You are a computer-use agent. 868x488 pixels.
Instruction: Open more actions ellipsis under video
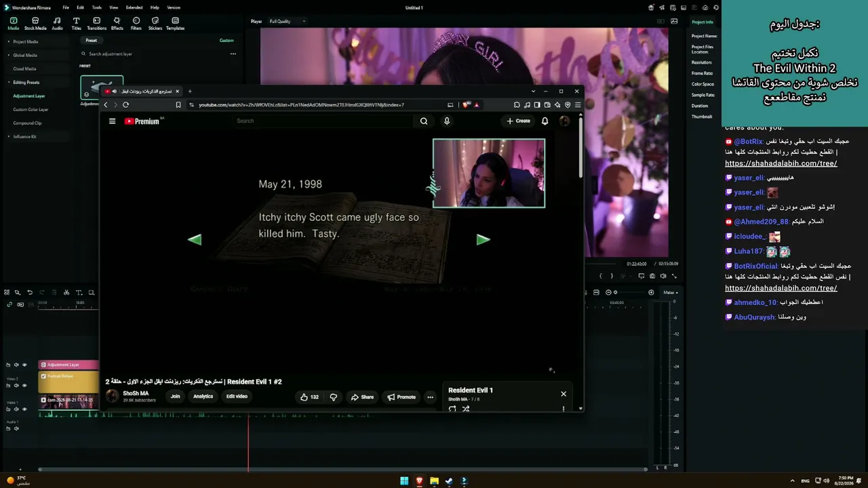point(430,397)
